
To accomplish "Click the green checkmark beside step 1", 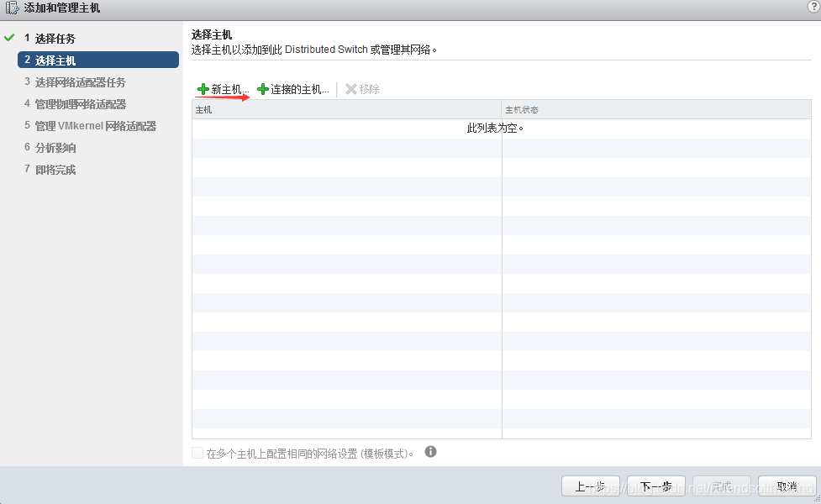I will pyautogui.click(x=9, y=38).
